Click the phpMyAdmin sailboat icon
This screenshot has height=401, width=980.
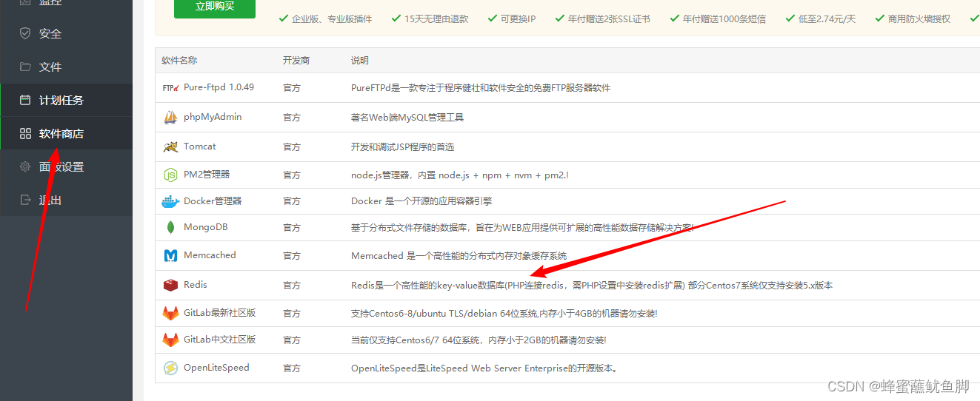pos(170,117)
